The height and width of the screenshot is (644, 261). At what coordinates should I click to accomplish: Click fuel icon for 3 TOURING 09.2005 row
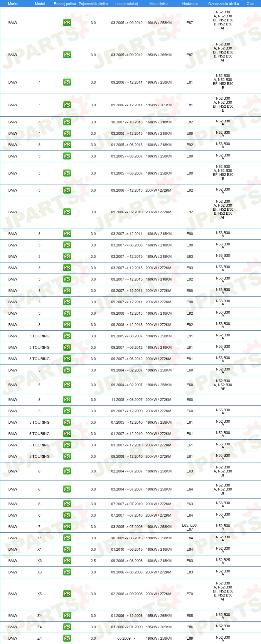pyautogui.click(x=67, y=336)
